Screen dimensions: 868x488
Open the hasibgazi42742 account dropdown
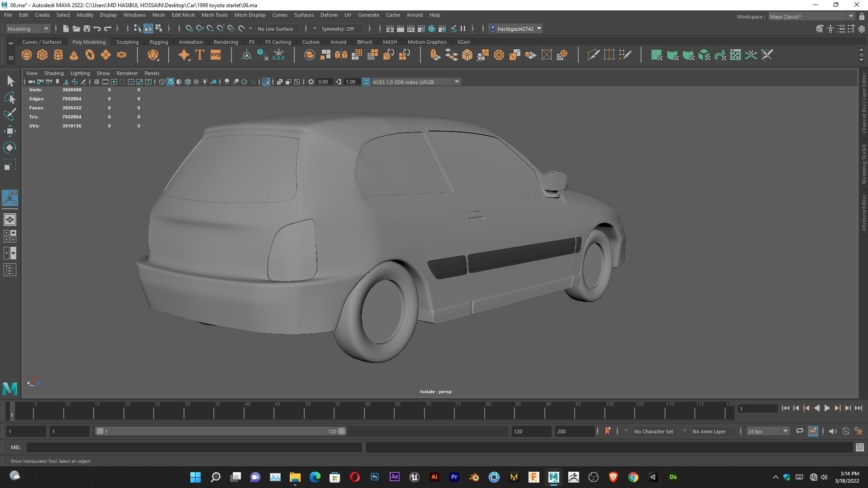(x=516, y=28)
